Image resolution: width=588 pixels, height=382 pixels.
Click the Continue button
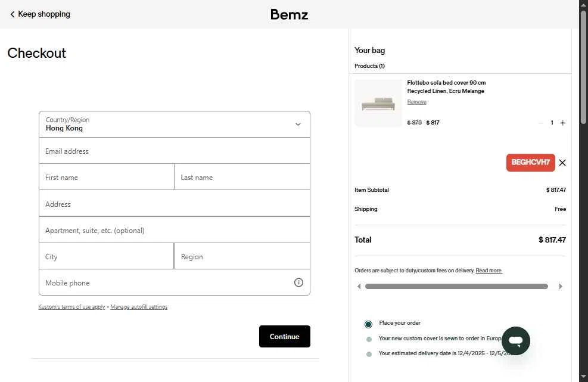tap(285, 336)
